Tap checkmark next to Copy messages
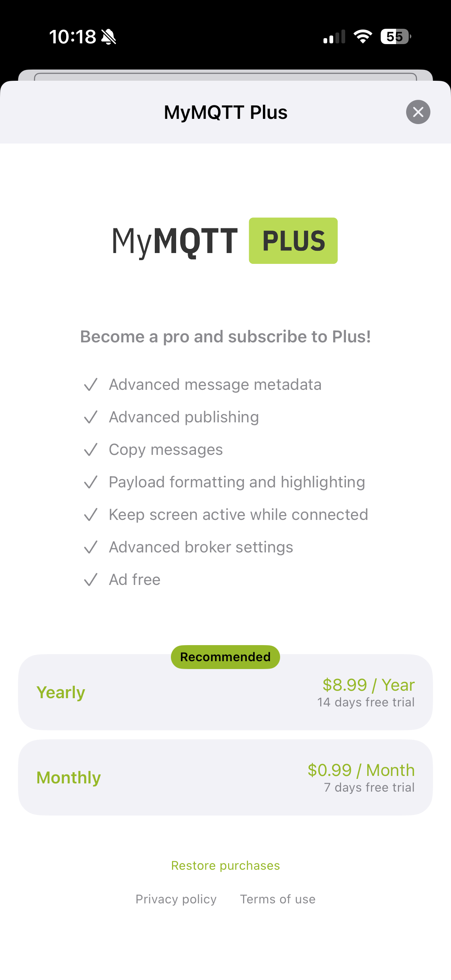451x980 pixels. pyautogui.click(x=90, y=450)
